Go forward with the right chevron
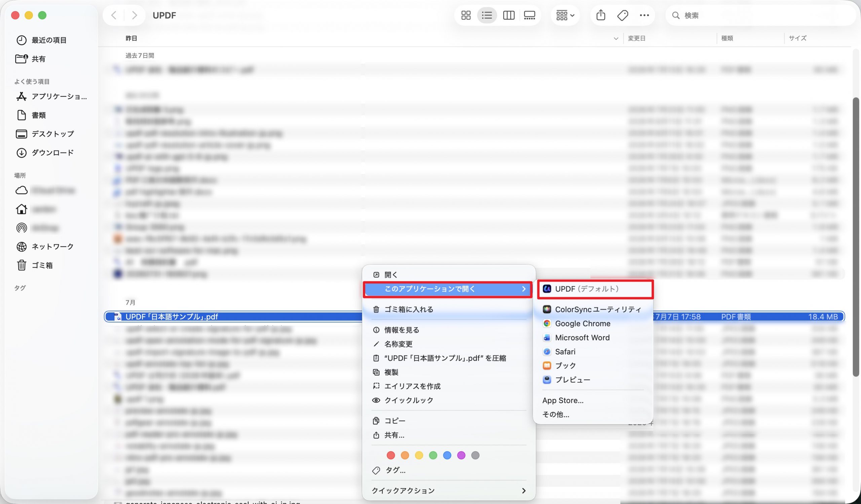Screen dimensions: 861x504 (x=135, y=15)
